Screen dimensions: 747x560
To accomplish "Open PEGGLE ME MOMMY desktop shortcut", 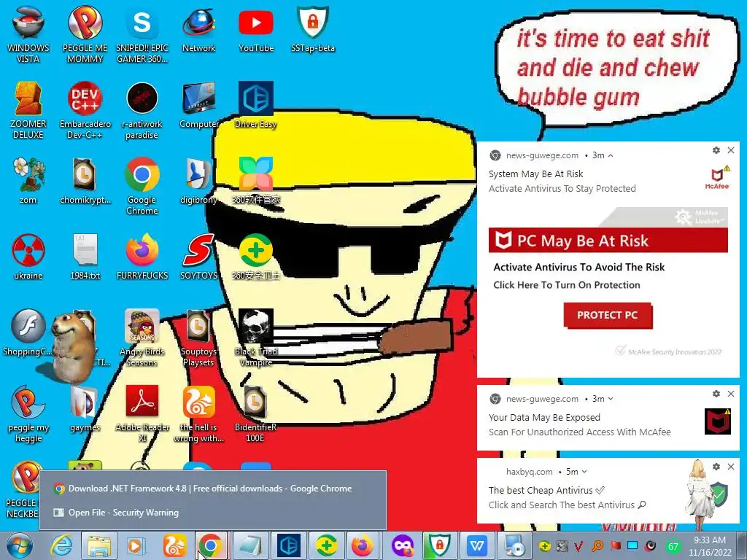I will pyautogui.click(x=85, y=34).
